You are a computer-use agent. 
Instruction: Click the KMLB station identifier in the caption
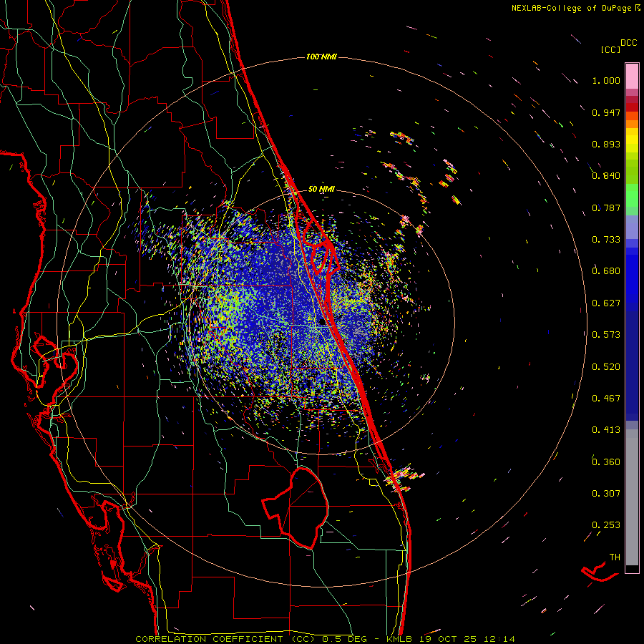pos(400,639)
